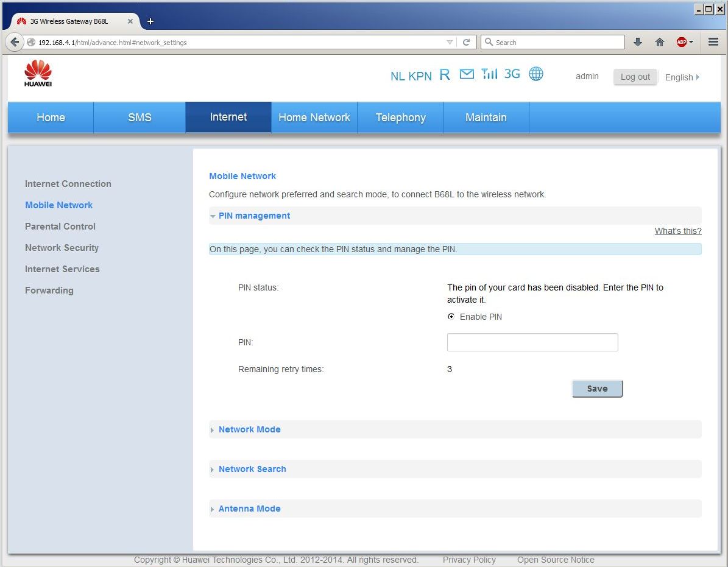This screenshot has width=728, height=567.
Task: Close the 3G Wireless Gateway B68L tab
Action: coord(130,21)
